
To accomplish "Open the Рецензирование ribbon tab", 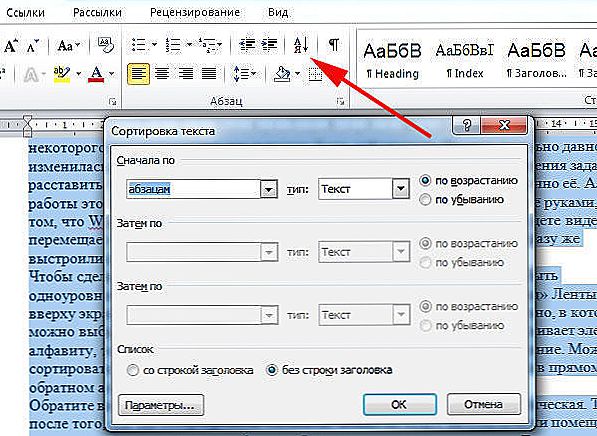I will tap(195, 13).
